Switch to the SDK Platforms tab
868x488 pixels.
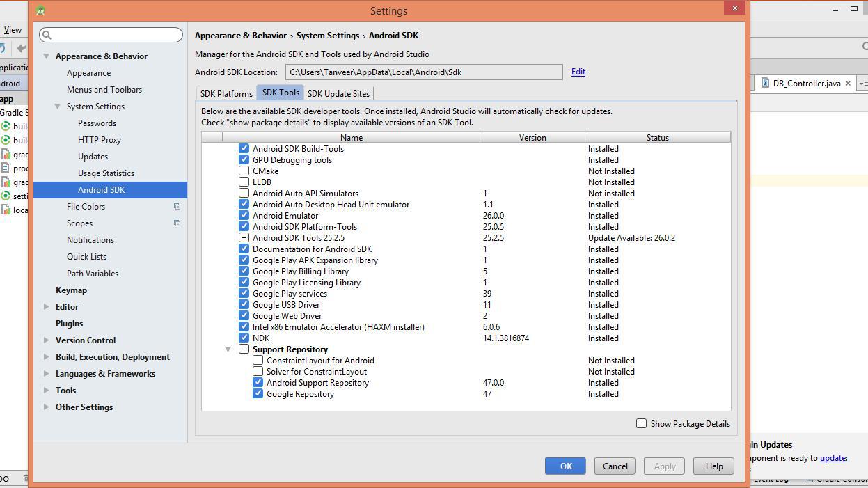[226, 93]
